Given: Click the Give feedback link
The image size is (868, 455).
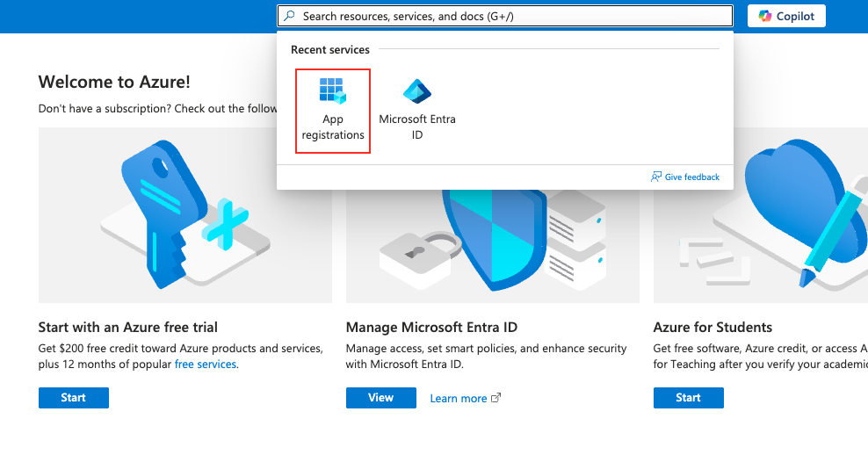Looking at the screenshot, I should pyautogui.click(x=691, y=177).
